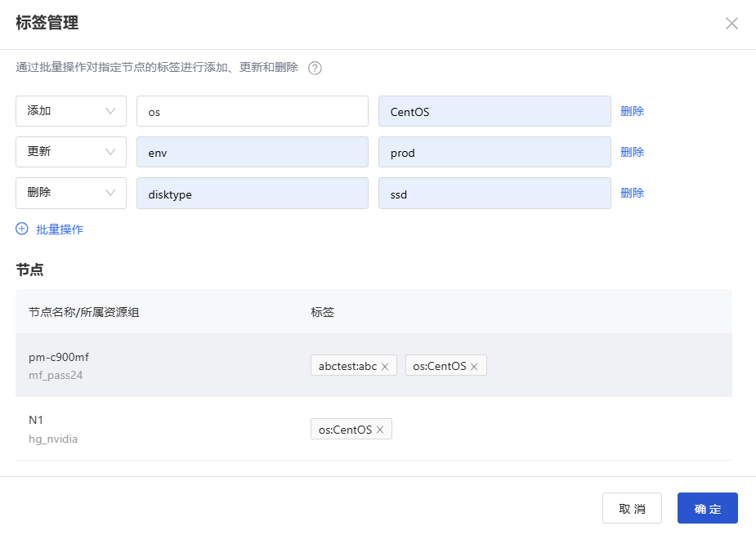Click the 批量操作 link
Image resolution: width=756 pixels, height=535 pixels.
(60, 230)
